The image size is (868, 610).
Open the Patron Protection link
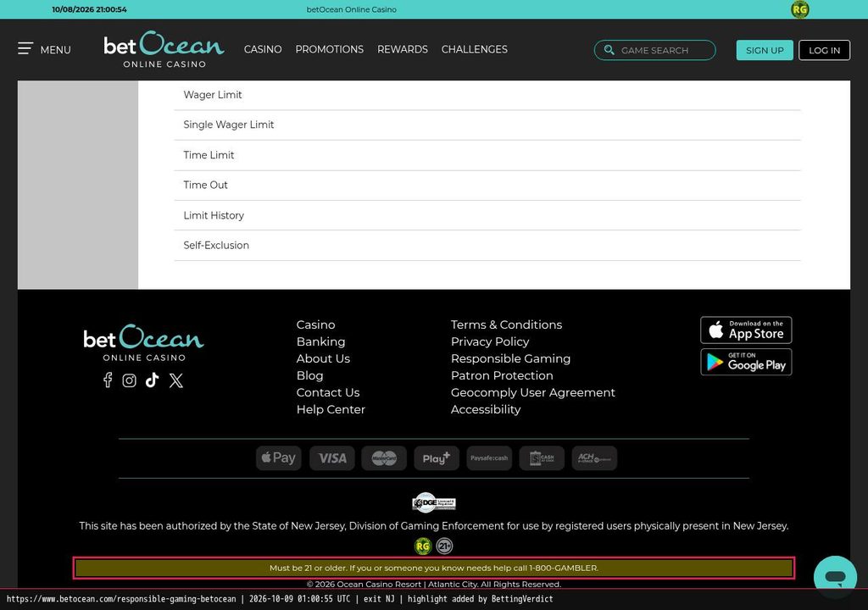pyautogui.click(x=502, y=376)
